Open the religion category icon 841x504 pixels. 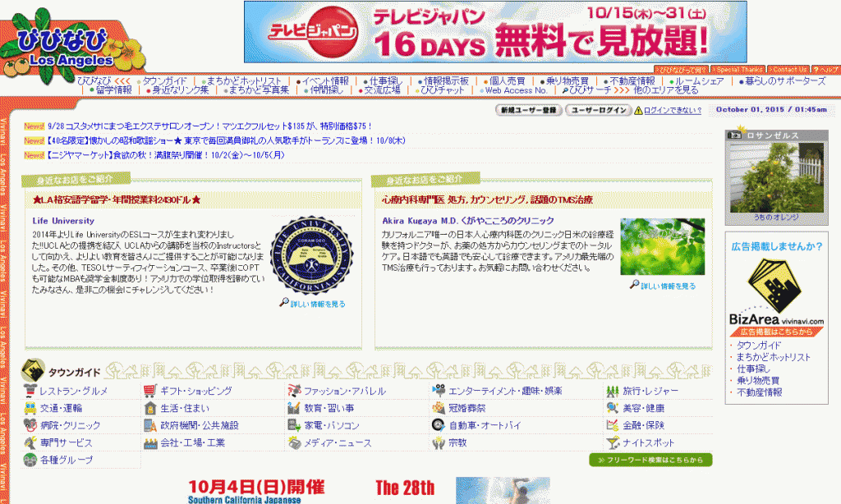tap(439, 443)
